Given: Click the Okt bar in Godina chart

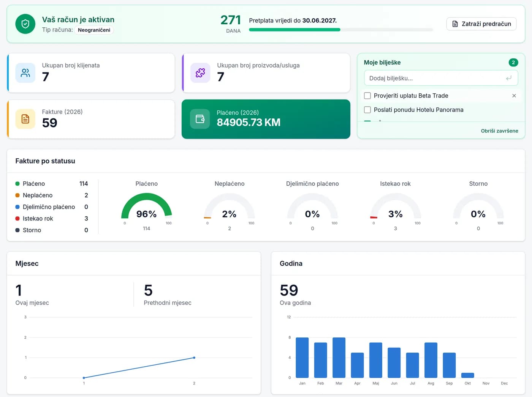Looking at the screenshot, I should (468, 375).
